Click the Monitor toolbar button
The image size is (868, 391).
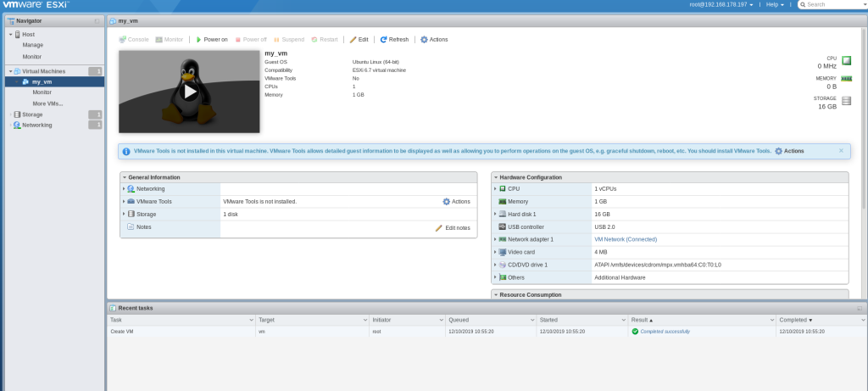[x=170, y=40]
